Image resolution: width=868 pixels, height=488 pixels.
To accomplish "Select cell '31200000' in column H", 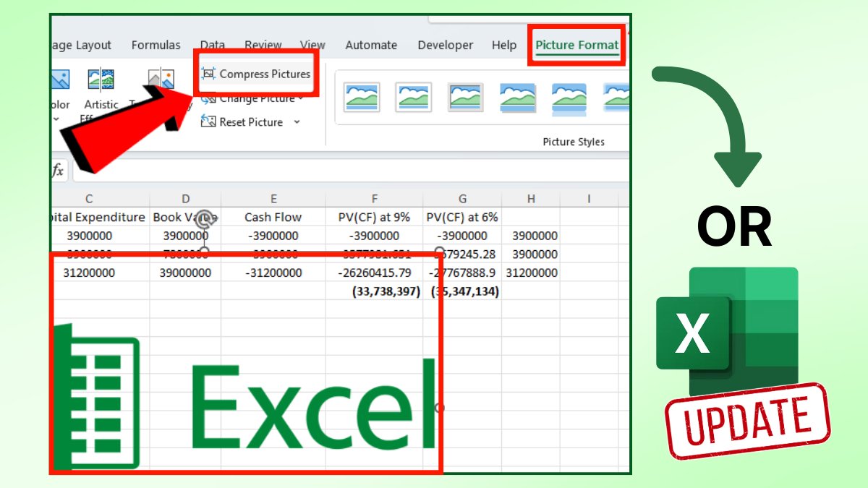I will point(531,273).
